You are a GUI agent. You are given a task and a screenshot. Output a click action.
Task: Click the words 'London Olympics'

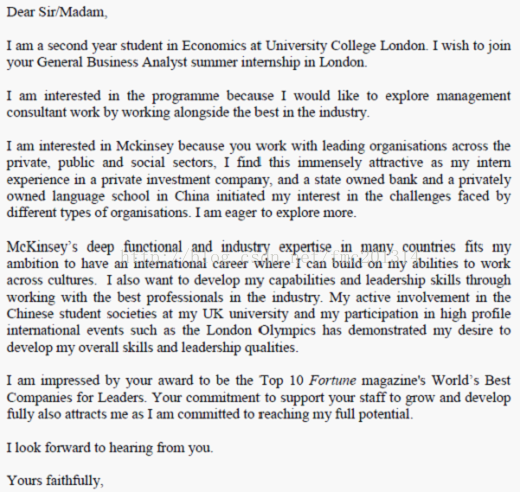click(x=261, y=331)
